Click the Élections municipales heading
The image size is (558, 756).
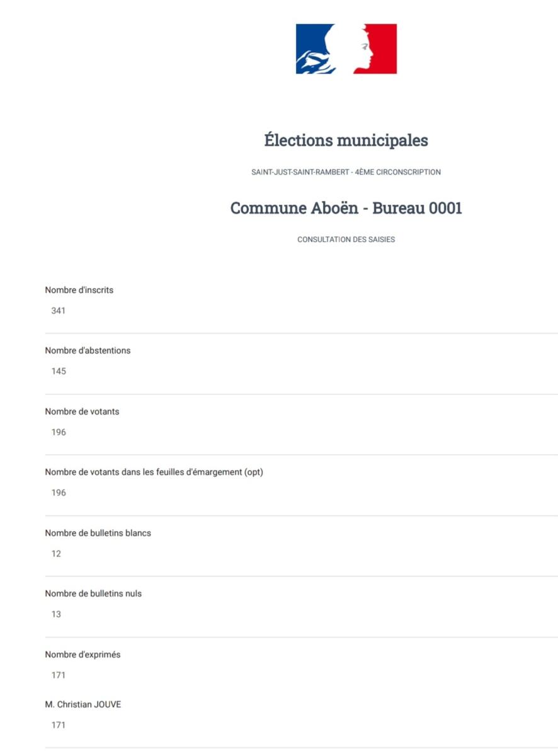[x=346, y=140]
